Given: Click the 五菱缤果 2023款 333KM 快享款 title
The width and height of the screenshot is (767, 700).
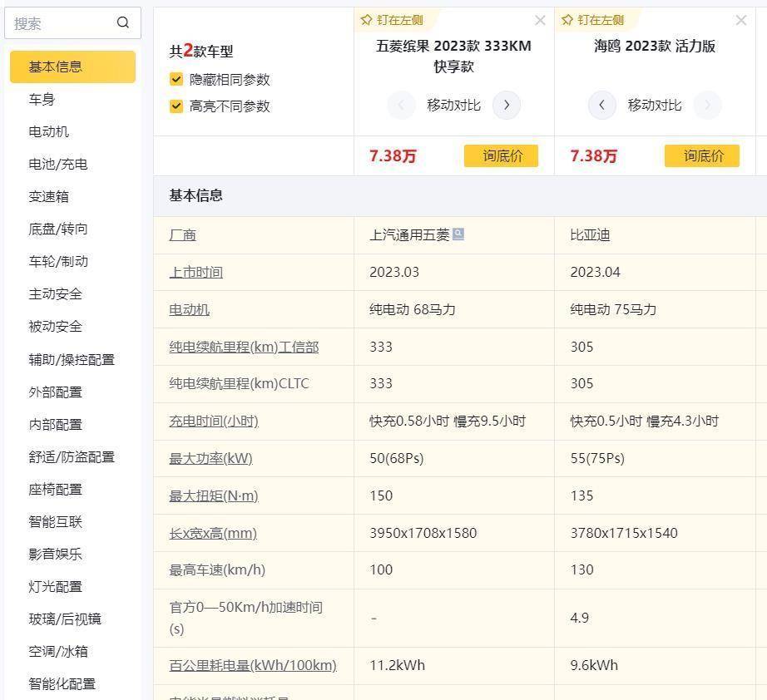Looking at the screenshot, I should pyautogui.click(x=453, y=56).
